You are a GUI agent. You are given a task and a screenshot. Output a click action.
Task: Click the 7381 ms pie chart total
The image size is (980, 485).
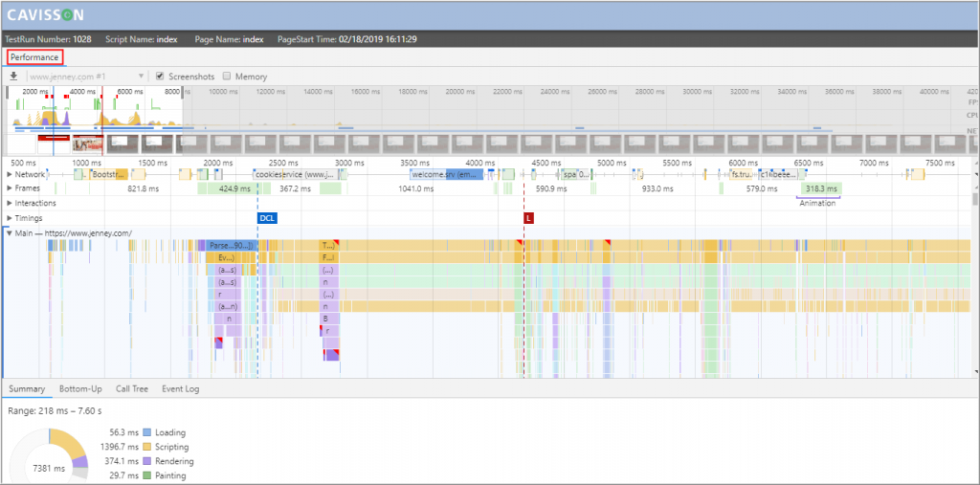[49, 468]
